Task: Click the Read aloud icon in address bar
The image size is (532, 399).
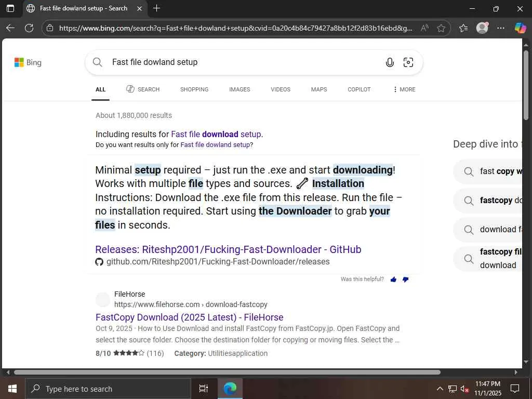Action: (x=424, y=28)
